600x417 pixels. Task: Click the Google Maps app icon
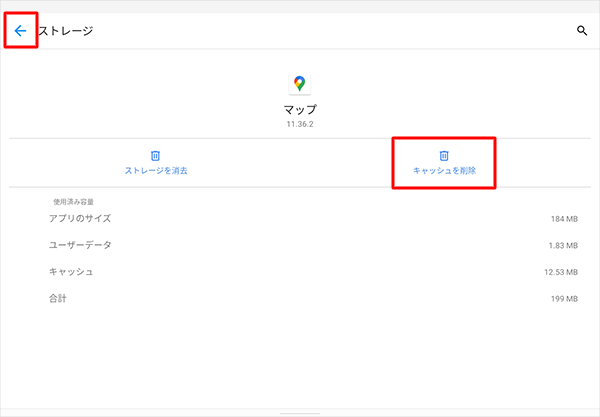tap(299, 84)
